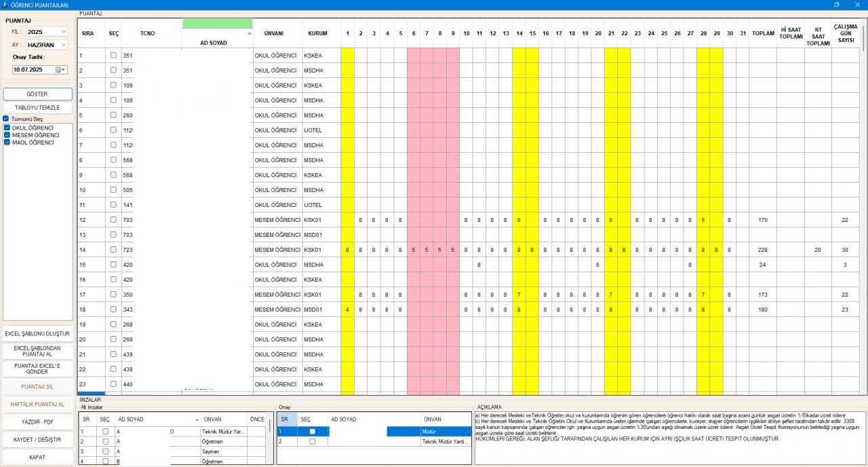This screenshot has height=467, width=868.
Task: Click the green filter box above AD SOYAD
Action: pos(217,24)
